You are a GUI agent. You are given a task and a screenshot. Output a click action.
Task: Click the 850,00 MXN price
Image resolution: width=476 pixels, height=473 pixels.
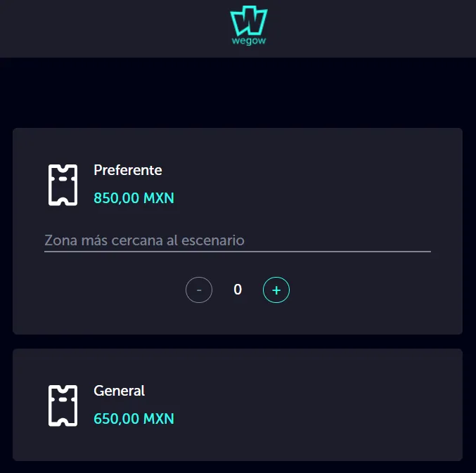click(134, 199)
